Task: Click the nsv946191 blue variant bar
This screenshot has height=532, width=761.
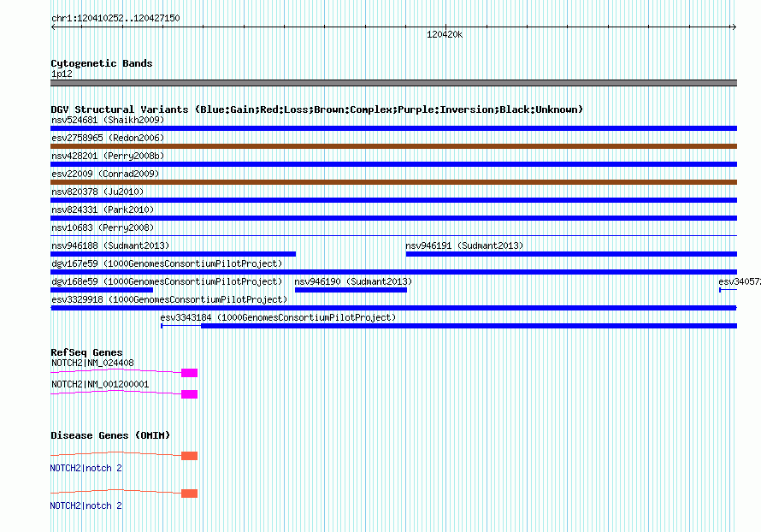Action: [x=571, y=254]
